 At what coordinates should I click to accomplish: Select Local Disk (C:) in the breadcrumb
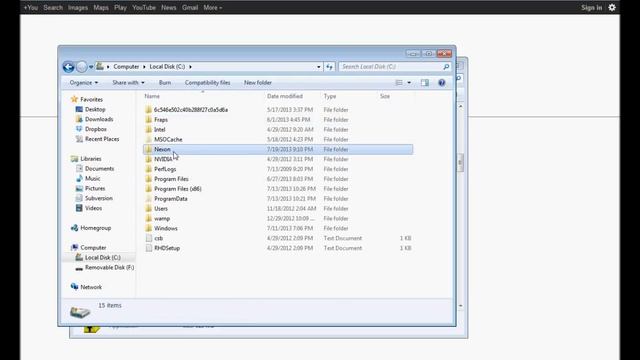(167, 67)
